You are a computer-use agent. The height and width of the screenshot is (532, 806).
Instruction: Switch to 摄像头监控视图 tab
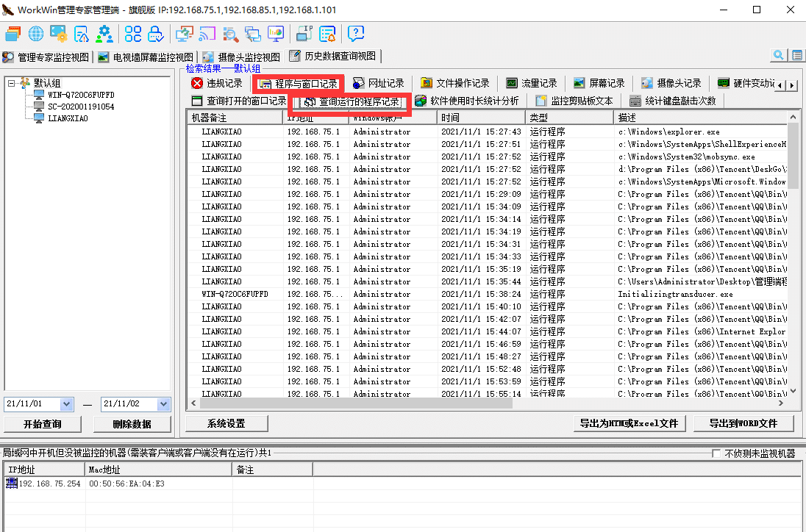(242, 57)
